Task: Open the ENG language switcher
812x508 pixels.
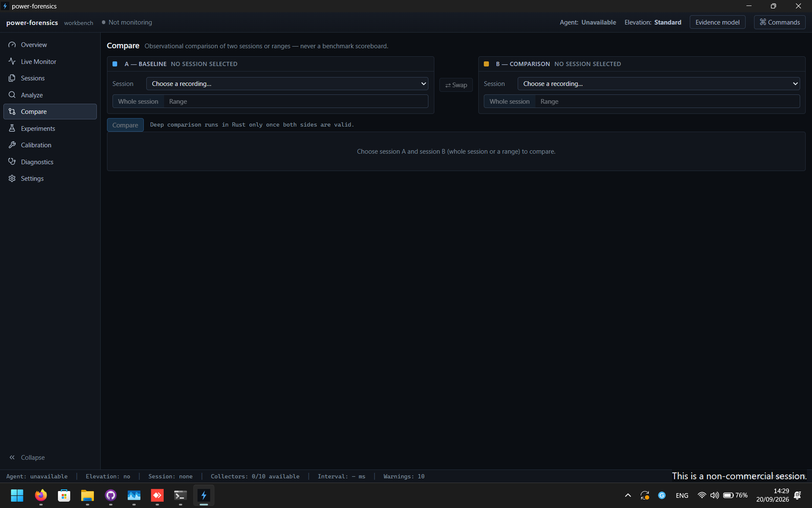Action: [682, 496]
